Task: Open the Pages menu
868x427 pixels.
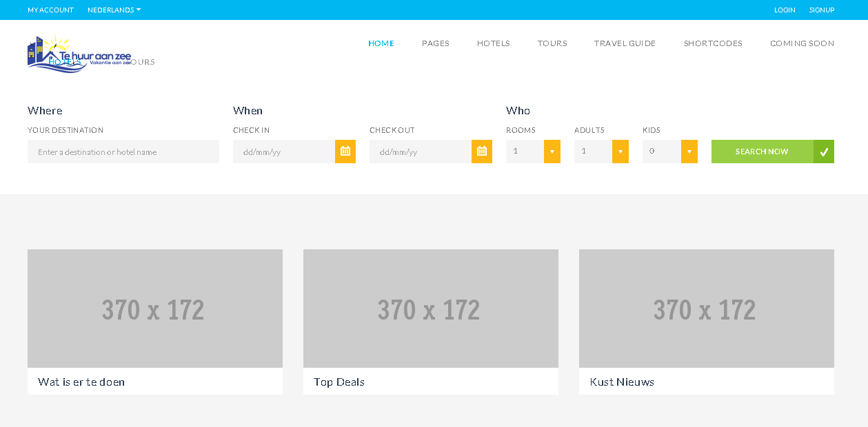Action: (x=436, y=43)
